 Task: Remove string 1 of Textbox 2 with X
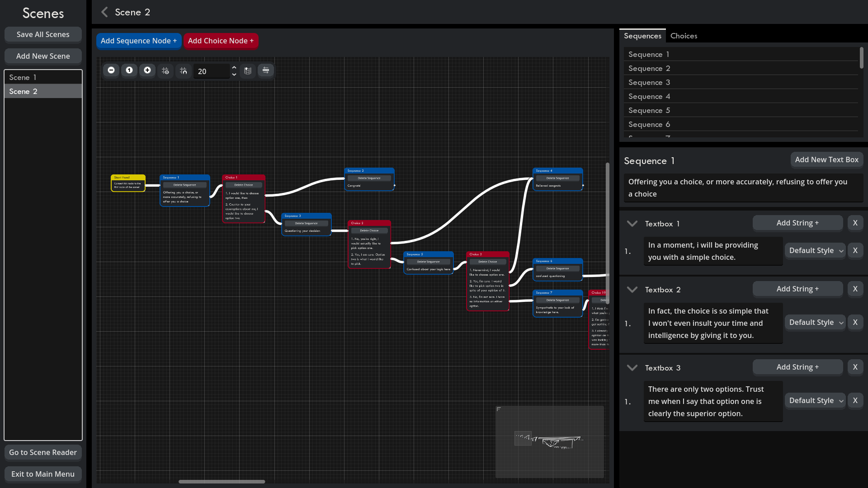(x=855, y=322)
